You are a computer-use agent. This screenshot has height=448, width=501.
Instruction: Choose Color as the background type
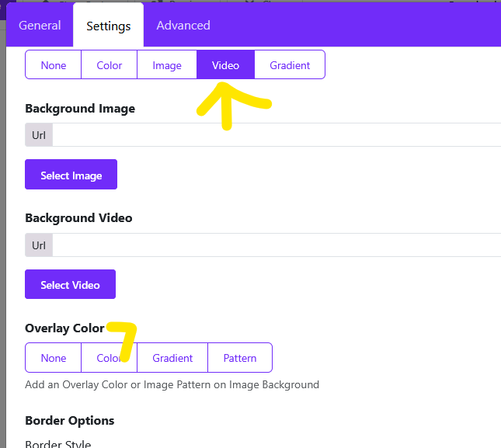[110, 65]
